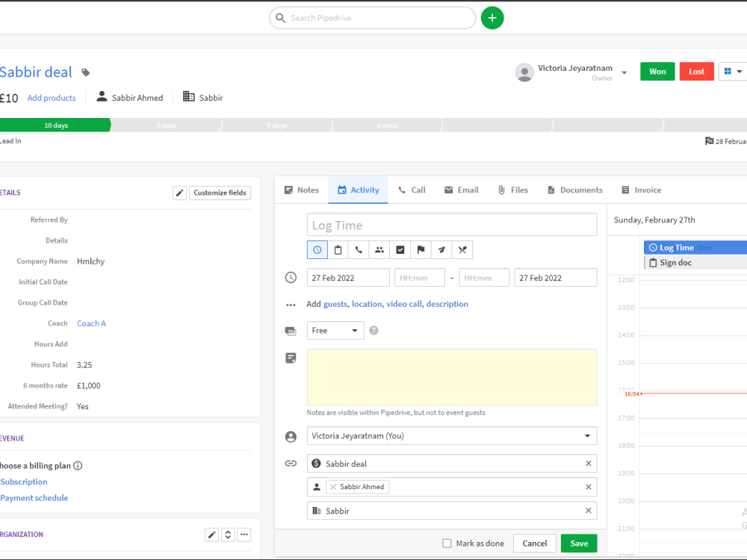Viewport: 747px width, 560px height.
Task: Toggle the Mark as done checkbox
Action: [447, 544]
